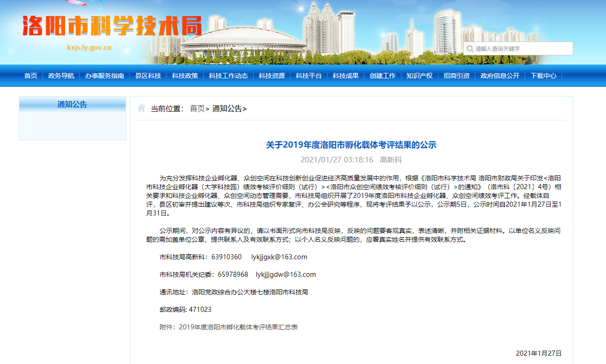Open the 首页 nav menu item
Screen dimensions: 606x364
[x=31, y=76]
